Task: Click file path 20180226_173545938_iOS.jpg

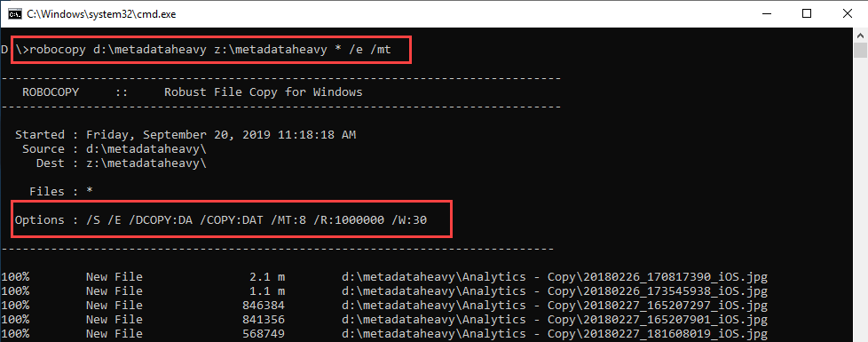Action: point(555,291)
